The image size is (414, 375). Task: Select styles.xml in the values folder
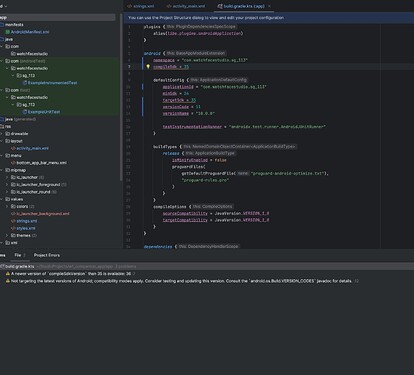point(26,228)
